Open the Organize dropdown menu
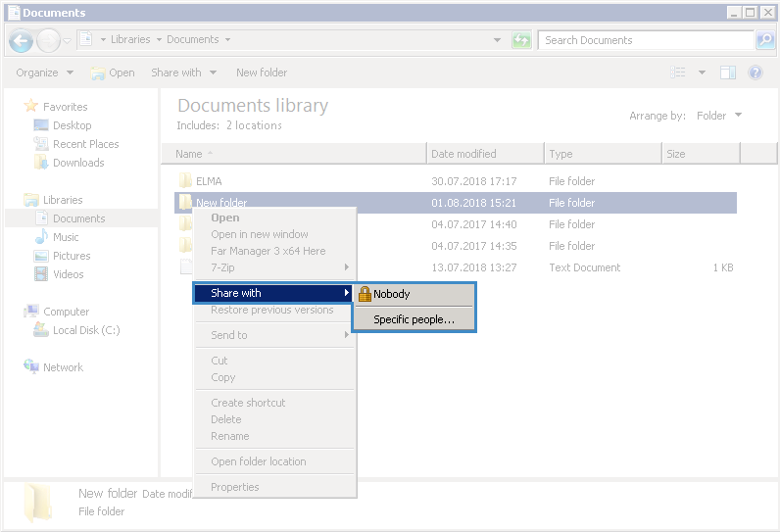This screenshot has width=780, height=532. pos(44,73)
